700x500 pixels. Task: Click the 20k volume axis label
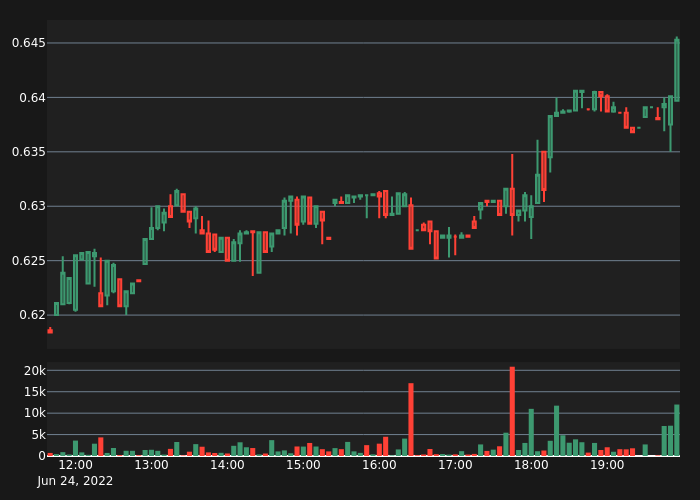pyautogui.click(x=35, y=371)
